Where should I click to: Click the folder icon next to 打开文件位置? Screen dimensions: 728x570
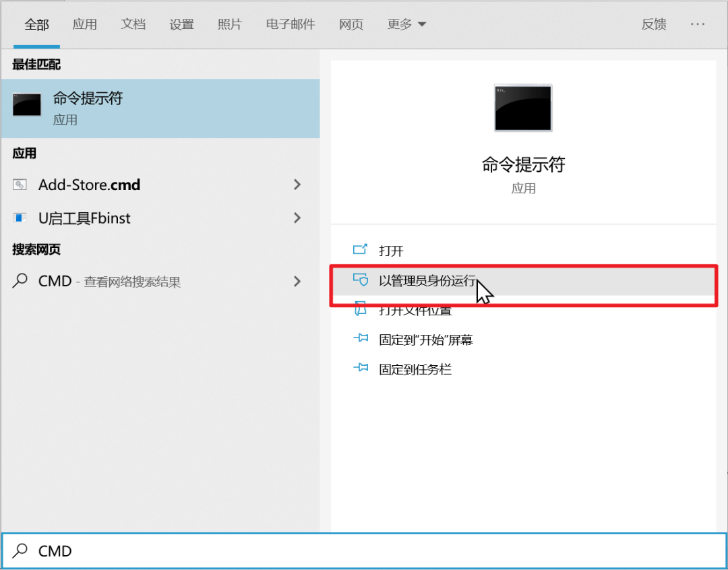pyautogui.click(x=359, y=309)
